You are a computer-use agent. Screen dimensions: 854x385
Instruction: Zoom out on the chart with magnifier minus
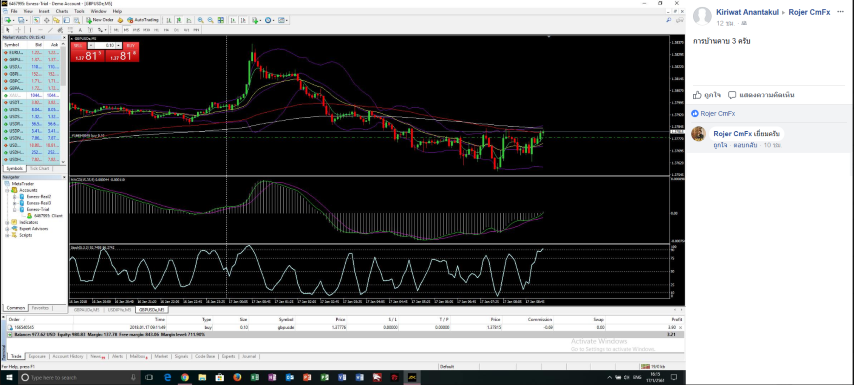point(211,20)
